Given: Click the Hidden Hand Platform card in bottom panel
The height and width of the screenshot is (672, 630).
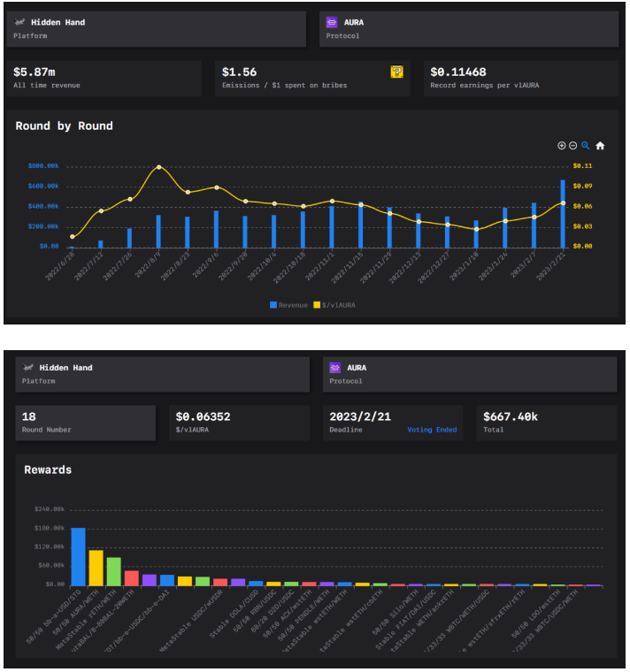Looking at the screenshot, I should tap(163, 374).
